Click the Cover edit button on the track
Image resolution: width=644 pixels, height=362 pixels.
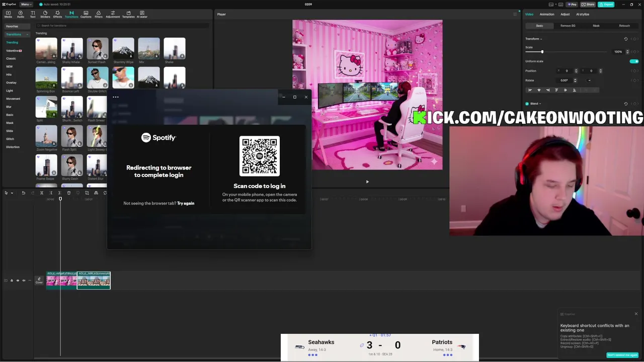[x=39, y=281]
